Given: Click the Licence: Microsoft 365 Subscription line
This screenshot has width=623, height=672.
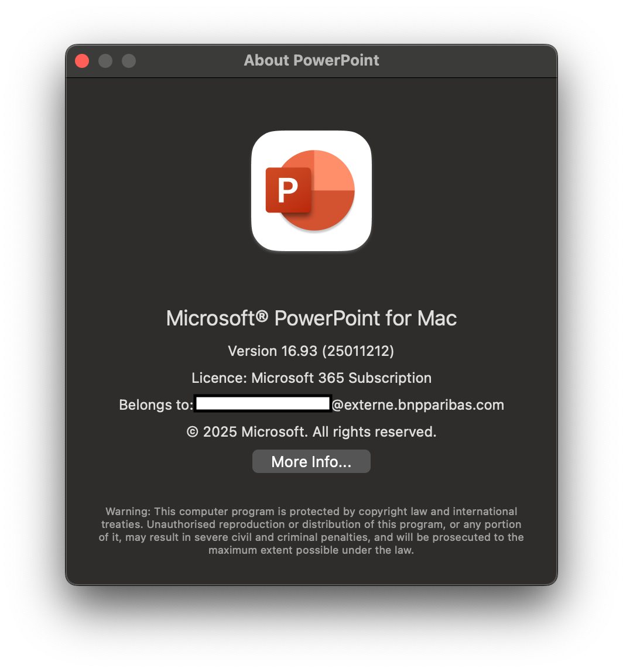Looking at the screenshot, I should point(311,378).
